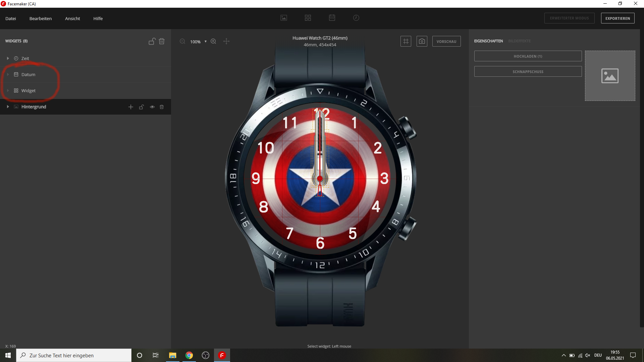Click the Huawei Watch GT2 (46mm) title
644x362 pixels.
pyautogui.click(x=320, y=38)
